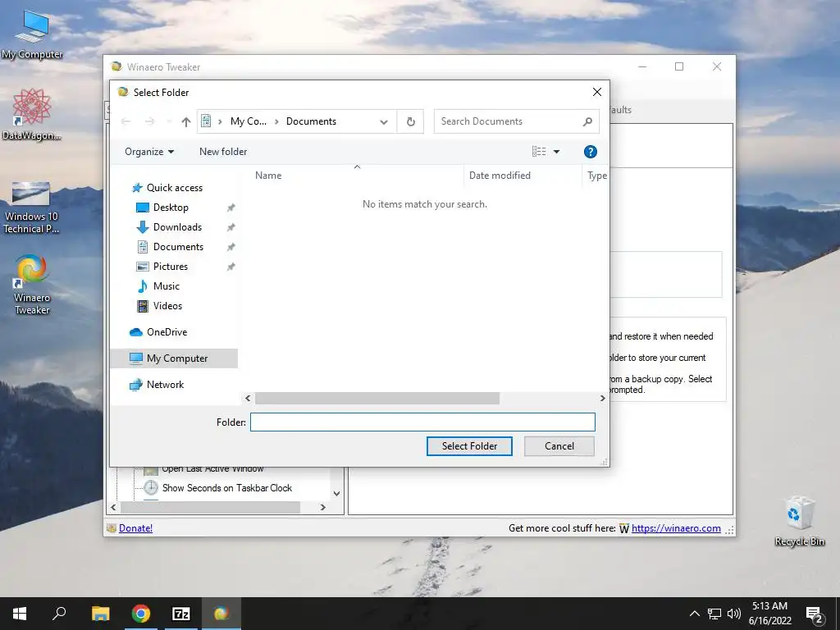Launch Chrome from taskbar
Viewport: 840px width, 630px height.
point(141,614)
